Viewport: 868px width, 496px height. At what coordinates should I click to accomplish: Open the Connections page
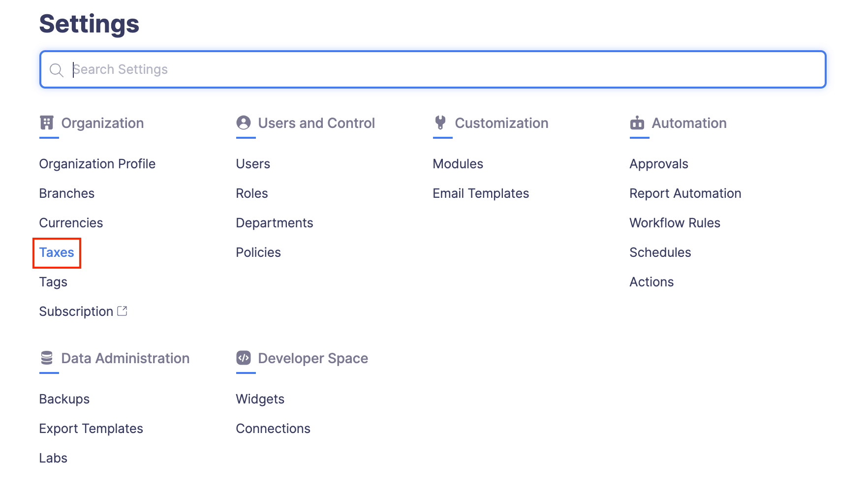tap(273, 429)
